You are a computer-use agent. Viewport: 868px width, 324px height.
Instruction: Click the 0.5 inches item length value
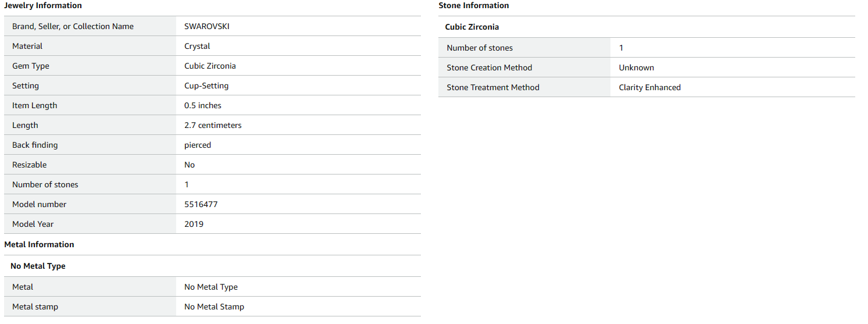point(203,105)
